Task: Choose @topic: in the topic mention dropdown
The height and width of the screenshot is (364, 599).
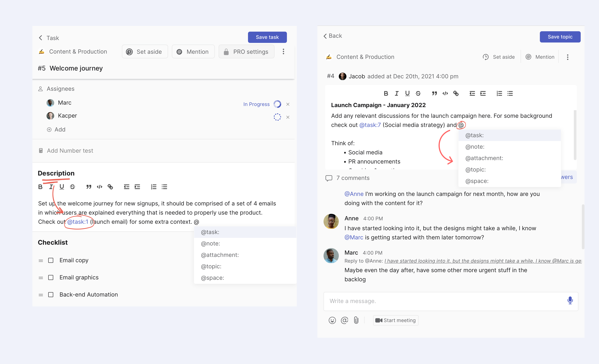Action: tap(476, 169)
